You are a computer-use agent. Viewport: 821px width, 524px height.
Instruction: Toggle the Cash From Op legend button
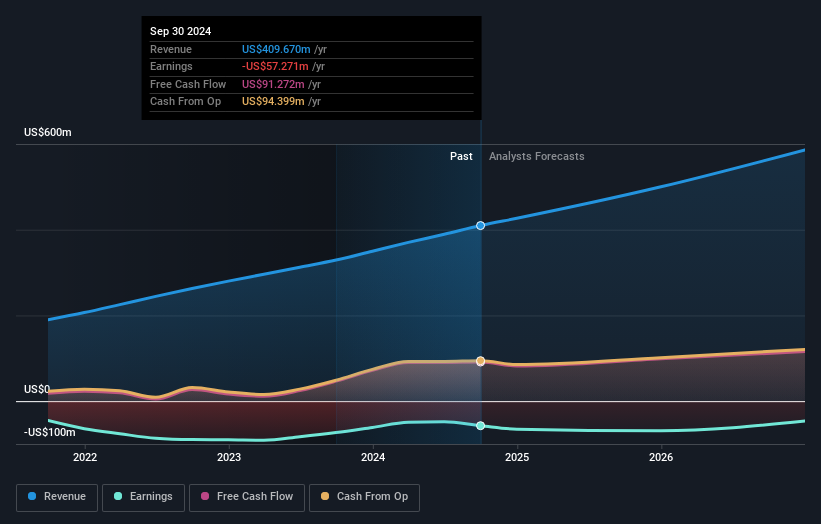coord(364,497)
